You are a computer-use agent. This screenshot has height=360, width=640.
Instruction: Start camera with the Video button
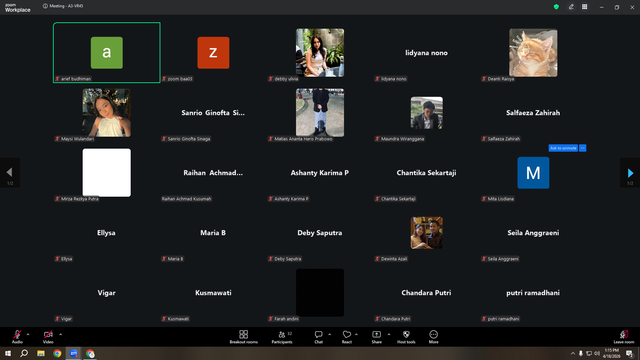click(48, 337)
